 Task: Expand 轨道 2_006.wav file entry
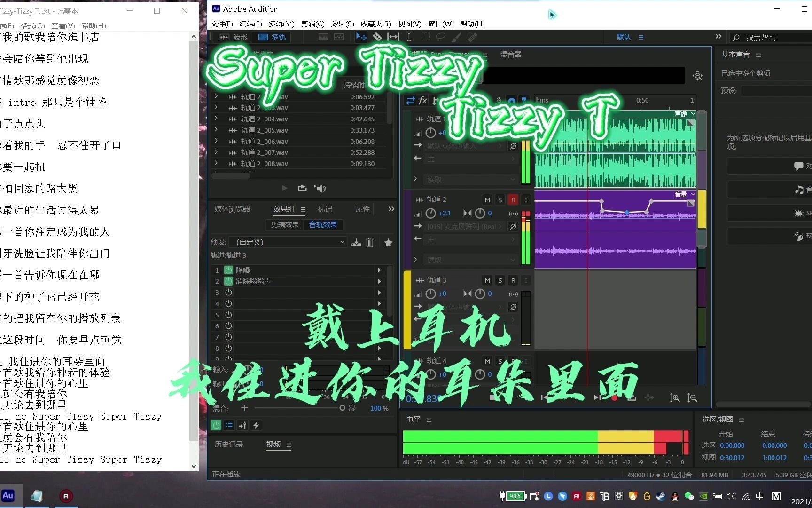[x=216, y=141]
